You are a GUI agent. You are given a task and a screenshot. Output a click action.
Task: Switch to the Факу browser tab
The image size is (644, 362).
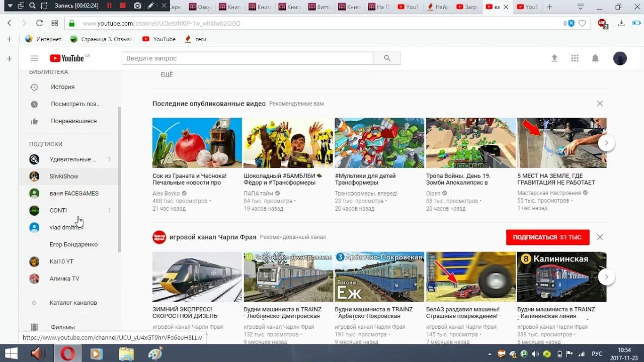pyautogui.click(x=201, y=7)
